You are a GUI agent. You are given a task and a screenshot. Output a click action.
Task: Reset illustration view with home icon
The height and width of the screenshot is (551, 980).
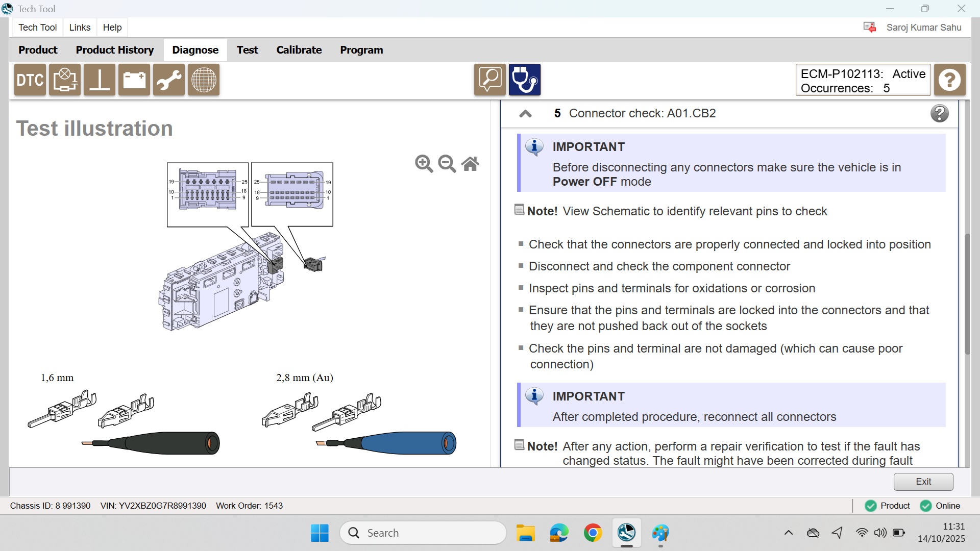(470, 164)
